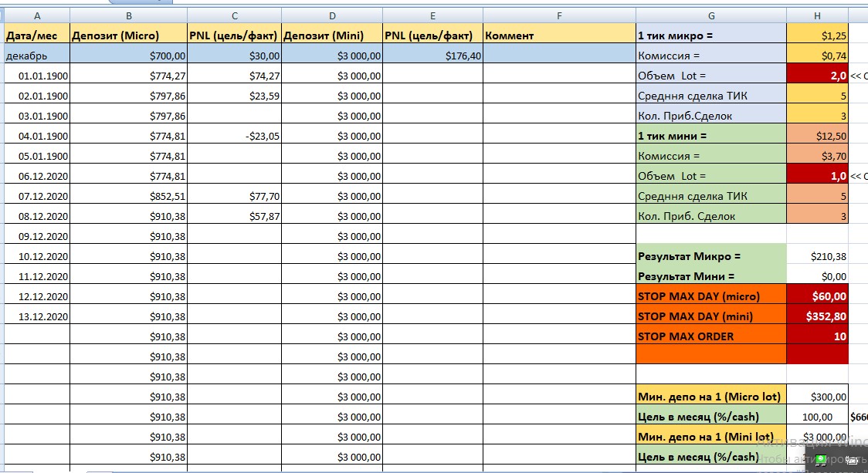Viewport: 868px width, 473px height.
Task: Select the red 2,0 lot volume cell
Action: coord(817,73)
